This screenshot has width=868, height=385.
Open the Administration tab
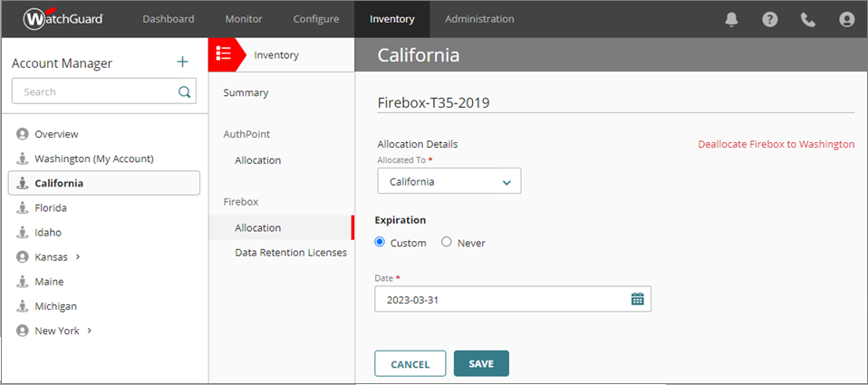(479, 19)
